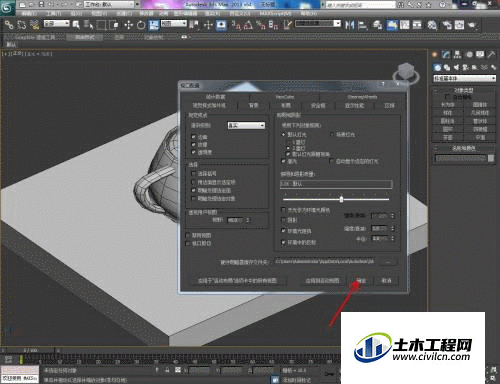Screen dimensions: 500x384
Task: Switch to the Modify command panel tab
Action: click(x=446, y=54)
